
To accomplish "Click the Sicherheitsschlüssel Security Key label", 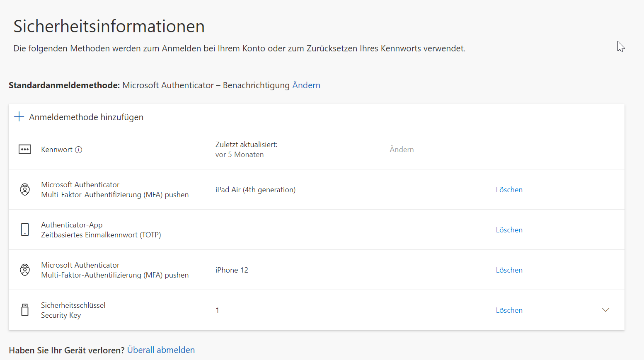I will pyautogui.click(x=73, y=310).
